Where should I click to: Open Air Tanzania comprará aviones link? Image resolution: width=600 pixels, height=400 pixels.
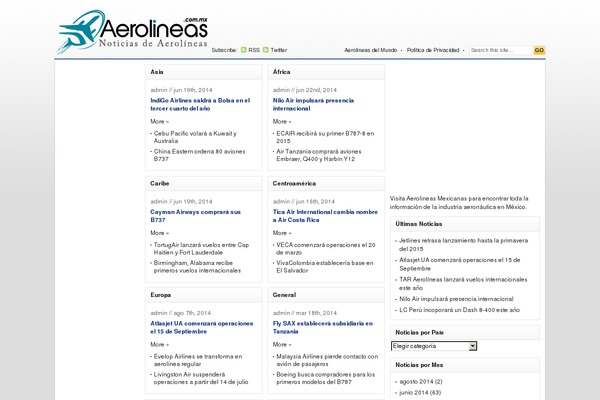[x=319, y=155]
